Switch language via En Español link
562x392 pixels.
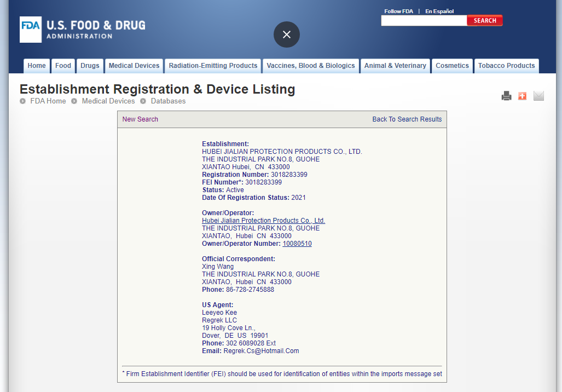pos(439,11)
